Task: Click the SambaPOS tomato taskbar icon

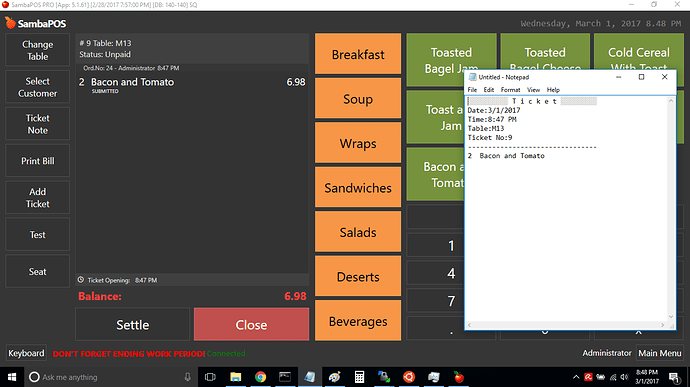Action: click(459, 377)
